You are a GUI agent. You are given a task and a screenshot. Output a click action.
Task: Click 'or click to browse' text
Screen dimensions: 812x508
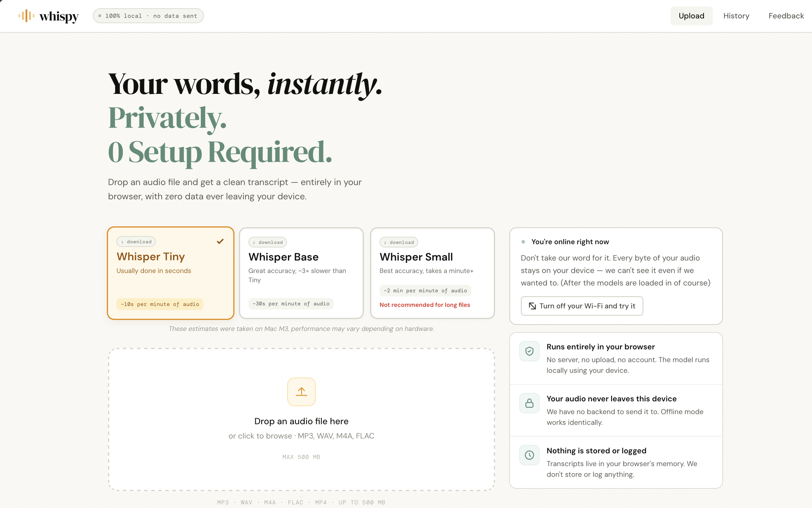tap(260, 436)
